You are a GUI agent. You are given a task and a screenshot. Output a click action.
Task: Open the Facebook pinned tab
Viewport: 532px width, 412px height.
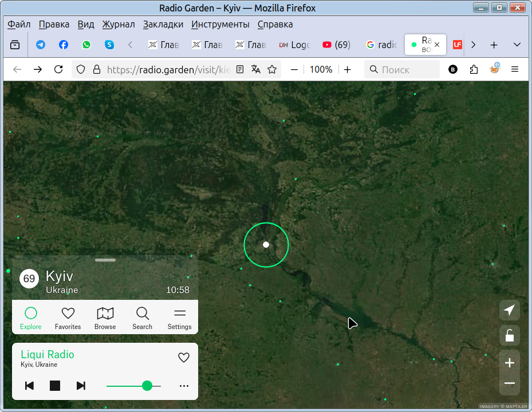pyautogui.click(x=64, y=45)
